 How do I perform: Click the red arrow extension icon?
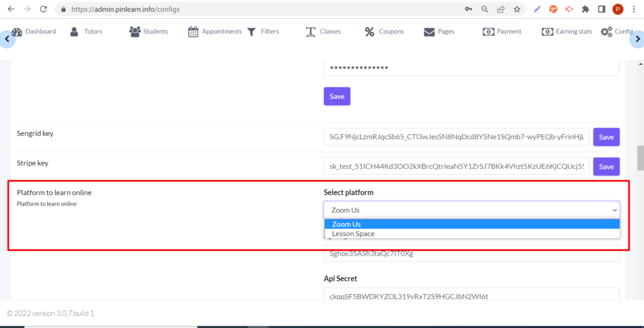(x=569, y=9)
